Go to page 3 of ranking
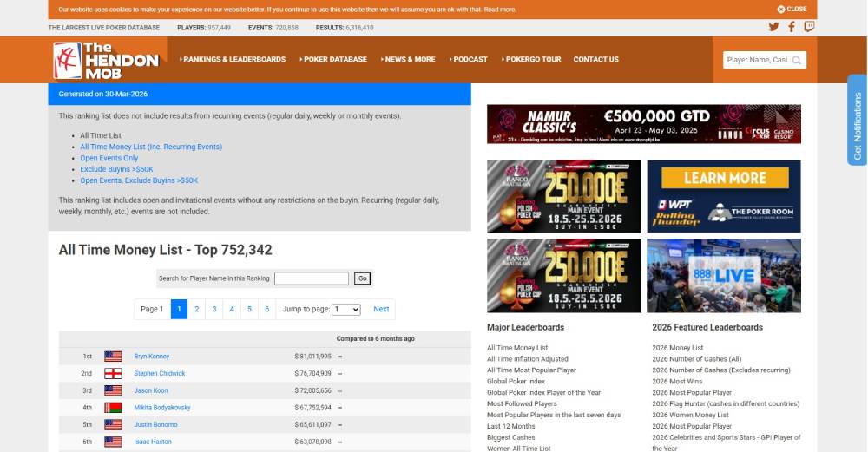Image resolution: width=868 pixels, height=452 pixels. [x=214, y=309]
